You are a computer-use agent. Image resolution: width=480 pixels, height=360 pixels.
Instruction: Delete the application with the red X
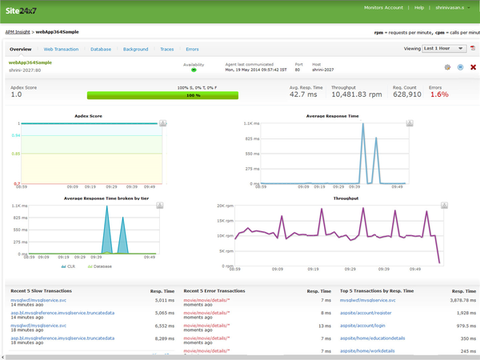point(473,67)
